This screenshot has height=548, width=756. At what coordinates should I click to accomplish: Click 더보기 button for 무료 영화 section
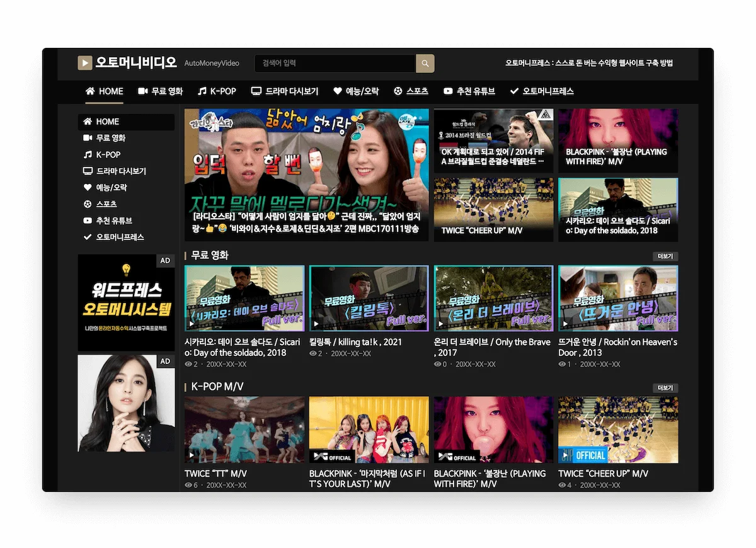665,256
